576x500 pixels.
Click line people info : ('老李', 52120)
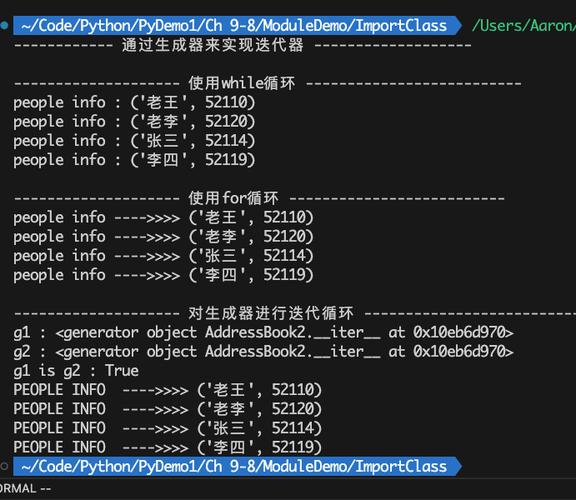tap(134, 122)
